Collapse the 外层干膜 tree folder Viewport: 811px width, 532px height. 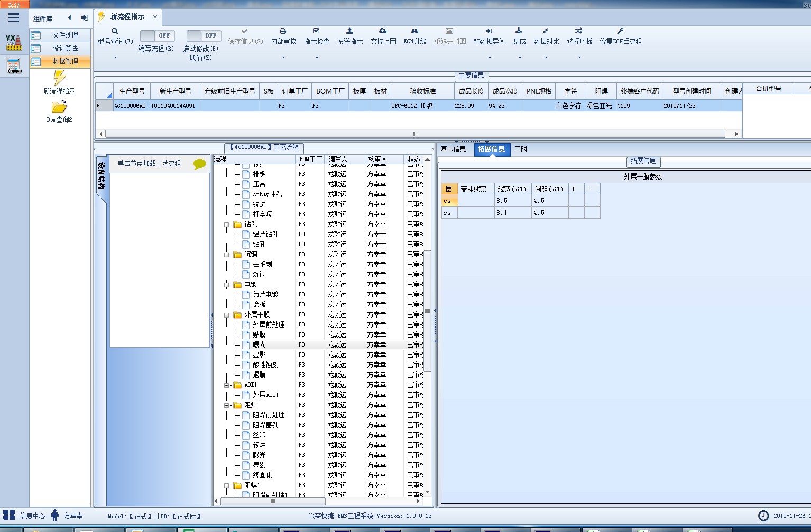point(227,315)
